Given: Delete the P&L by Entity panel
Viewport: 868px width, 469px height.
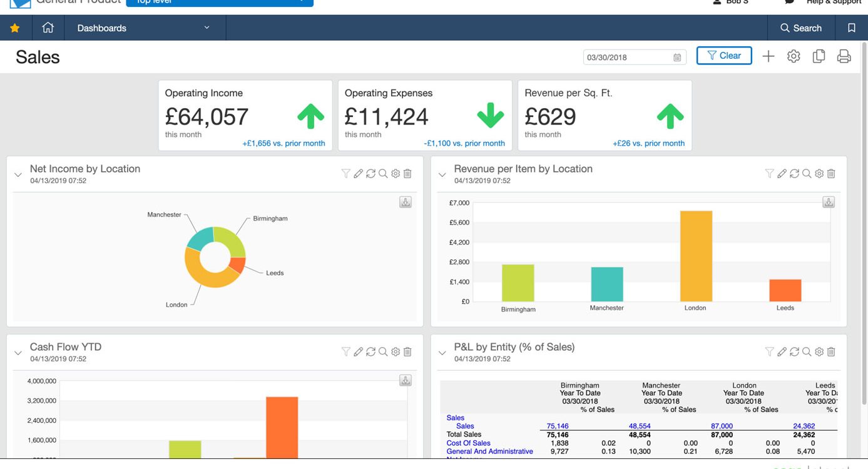Looking at the screenshot, I should (x=831, y=352).
